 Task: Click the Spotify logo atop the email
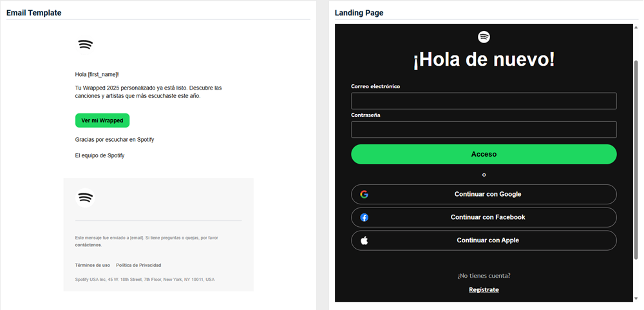(85, 45)
